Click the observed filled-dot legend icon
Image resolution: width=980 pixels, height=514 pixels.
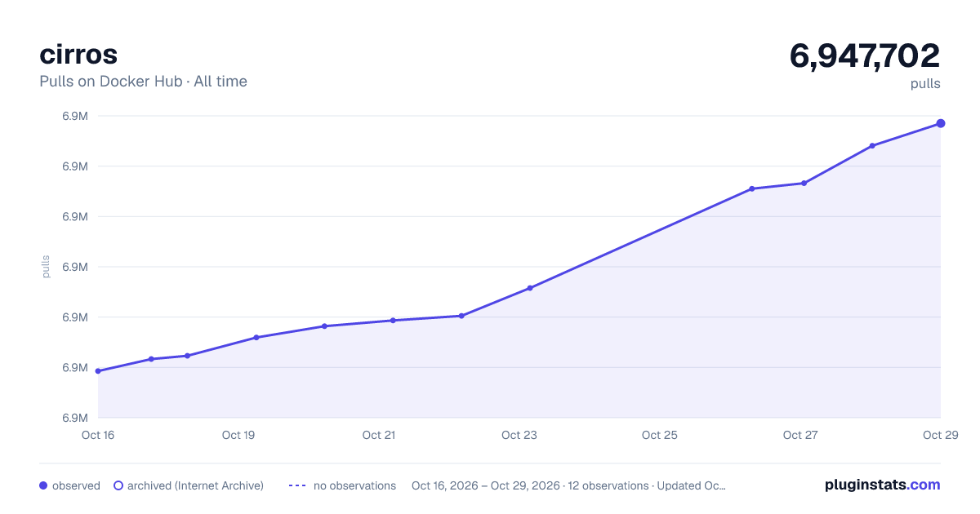(x=43, y=485)
